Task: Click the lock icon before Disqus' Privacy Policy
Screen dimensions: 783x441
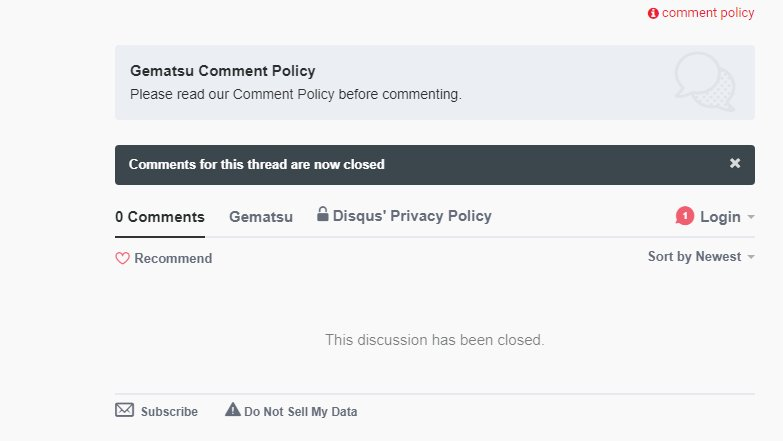Action: pos(323,214)
